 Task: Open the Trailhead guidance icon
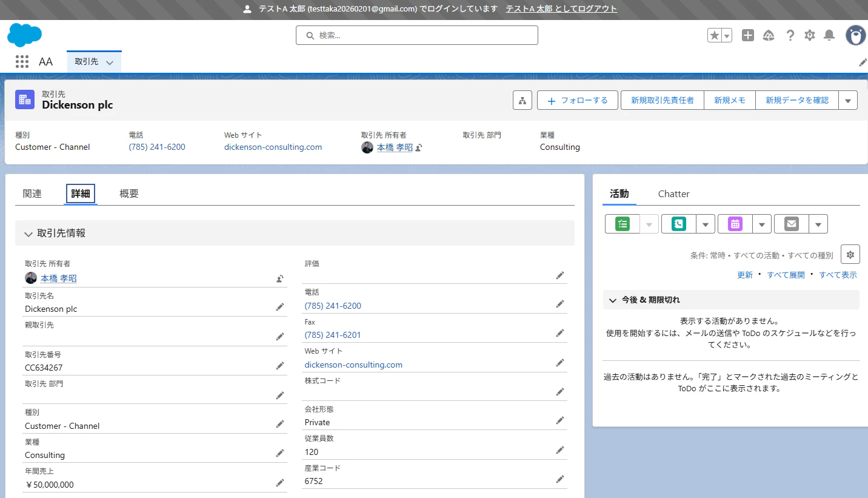(x=769, y=36)
